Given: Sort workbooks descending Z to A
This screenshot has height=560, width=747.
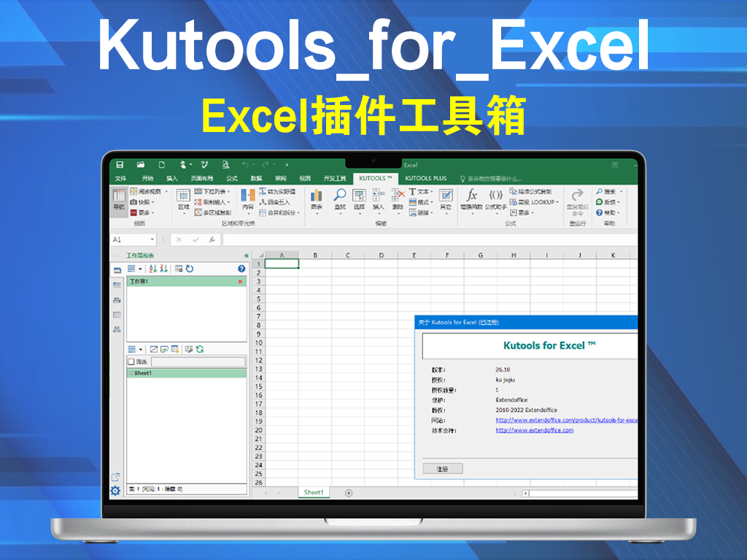Looking at the screenshot, I should coord(164,269).
